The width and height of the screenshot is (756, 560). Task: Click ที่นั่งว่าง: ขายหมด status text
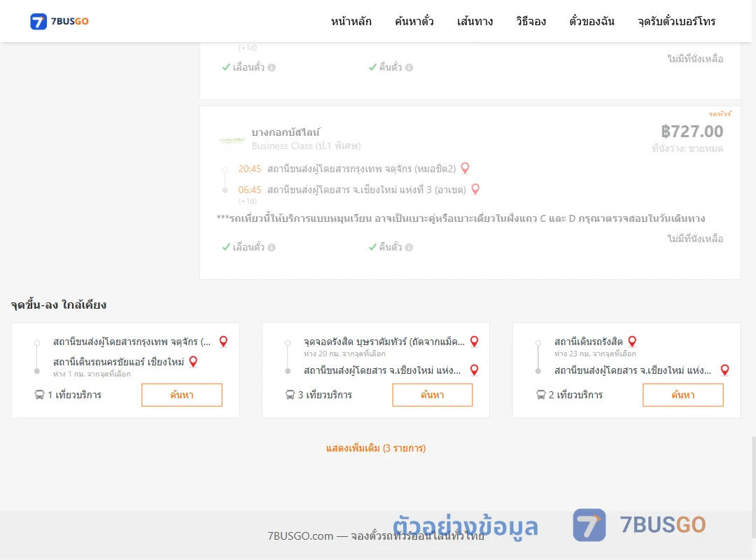pyautogui.click(x=687, y=148)
